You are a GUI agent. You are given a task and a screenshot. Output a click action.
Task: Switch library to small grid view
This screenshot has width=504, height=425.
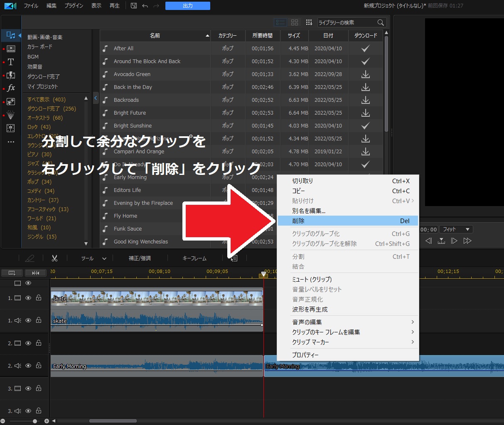coord(309,22)
